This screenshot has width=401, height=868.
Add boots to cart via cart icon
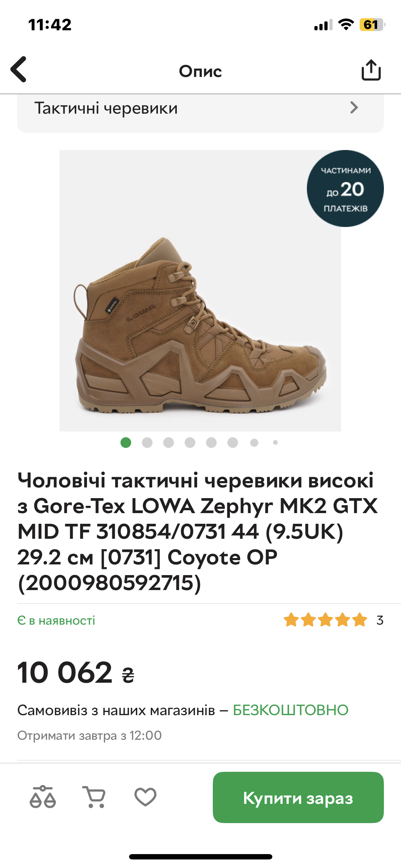click(x=94, y=797)
